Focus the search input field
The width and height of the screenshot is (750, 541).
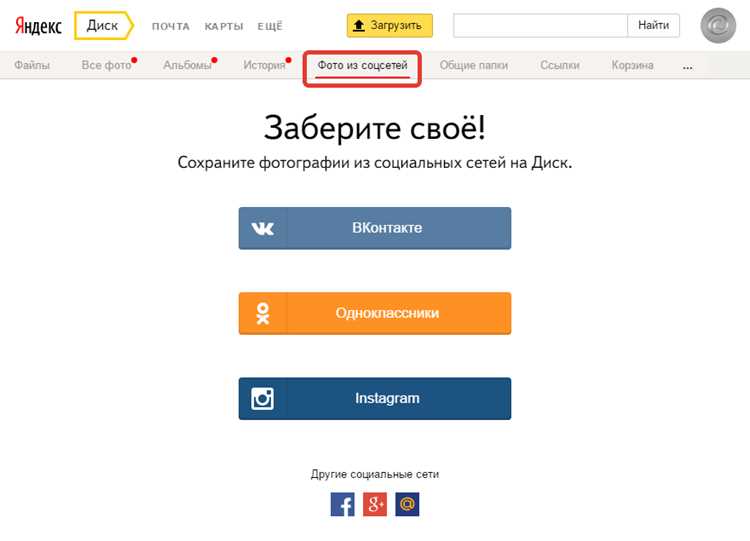coord(540,25)
